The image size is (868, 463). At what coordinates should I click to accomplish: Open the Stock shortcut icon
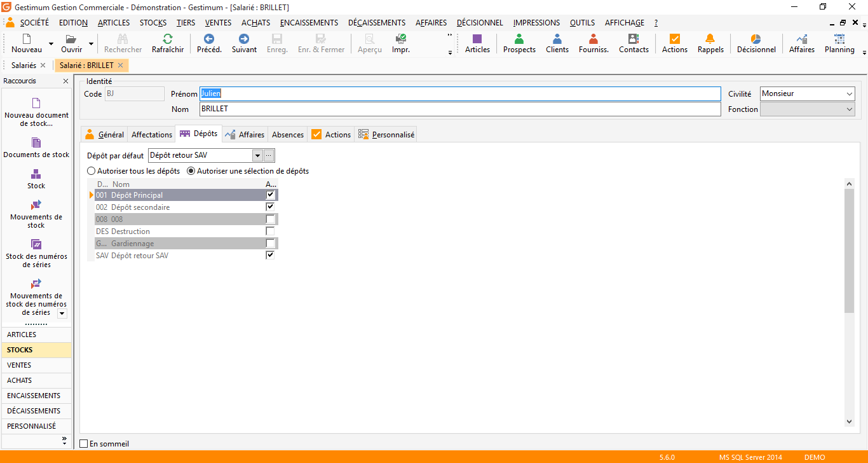point(36,179)
